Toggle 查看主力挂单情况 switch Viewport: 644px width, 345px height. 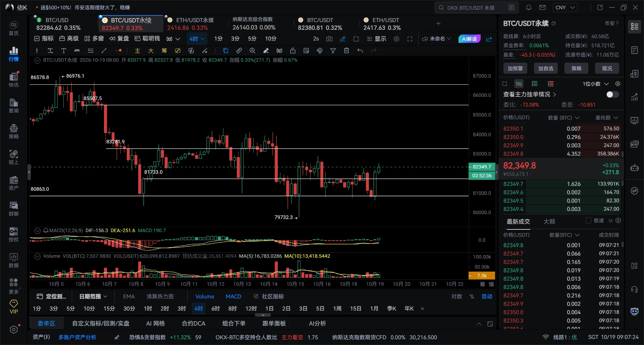click(x=612, y=94)
